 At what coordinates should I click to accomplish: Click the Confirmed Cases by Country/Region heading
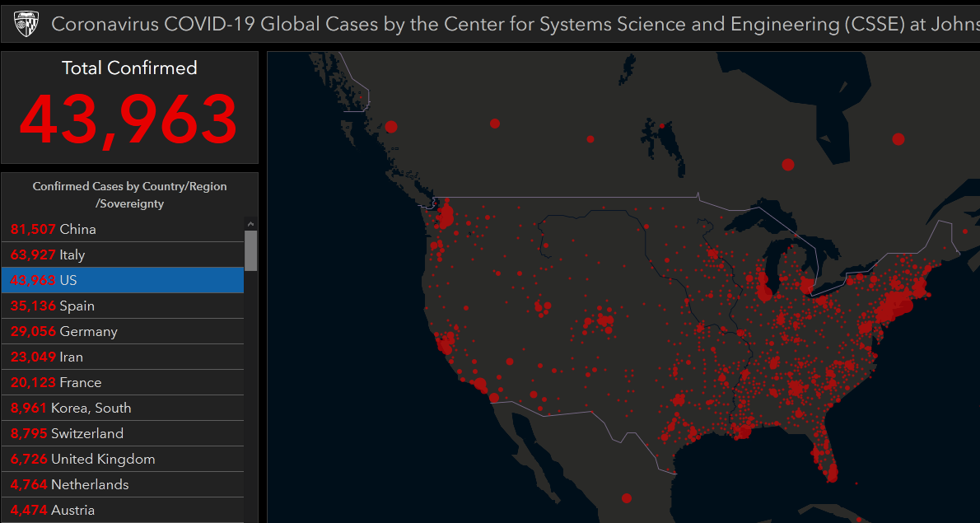pos(129,195)
